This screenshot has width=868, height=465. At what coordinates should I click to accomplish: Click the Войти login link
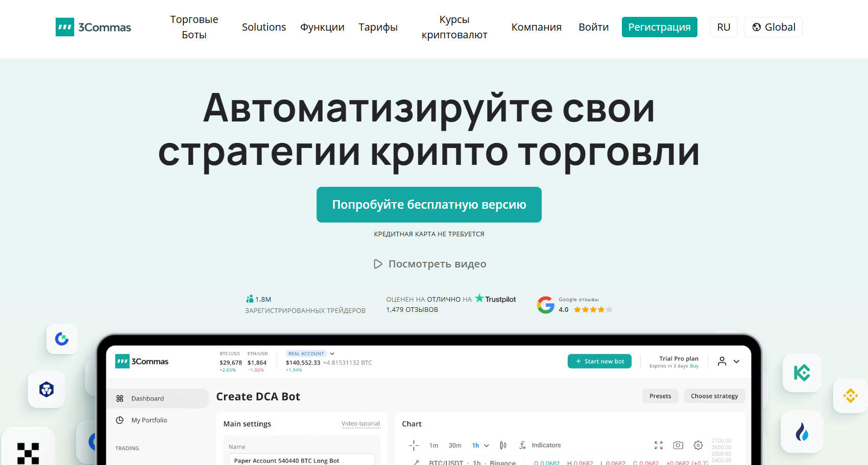tap(593, 27)
